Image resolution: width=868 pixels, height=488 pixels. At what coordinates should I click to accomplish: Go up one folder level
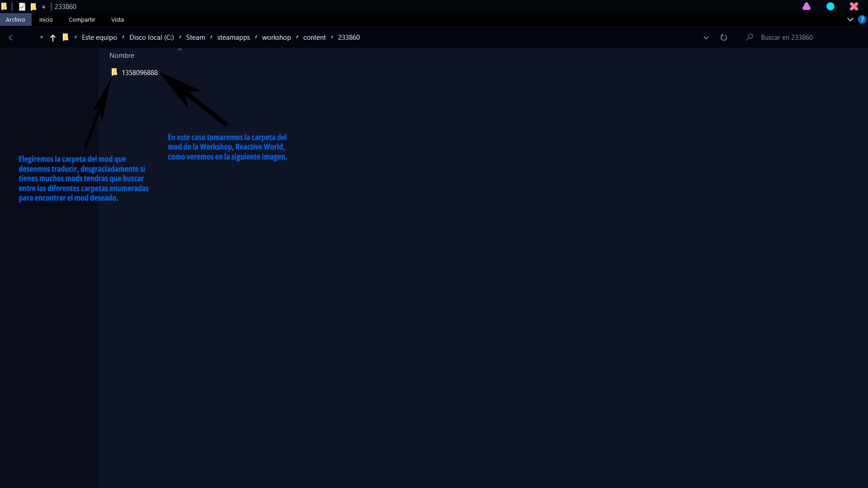tap(53, 38)
